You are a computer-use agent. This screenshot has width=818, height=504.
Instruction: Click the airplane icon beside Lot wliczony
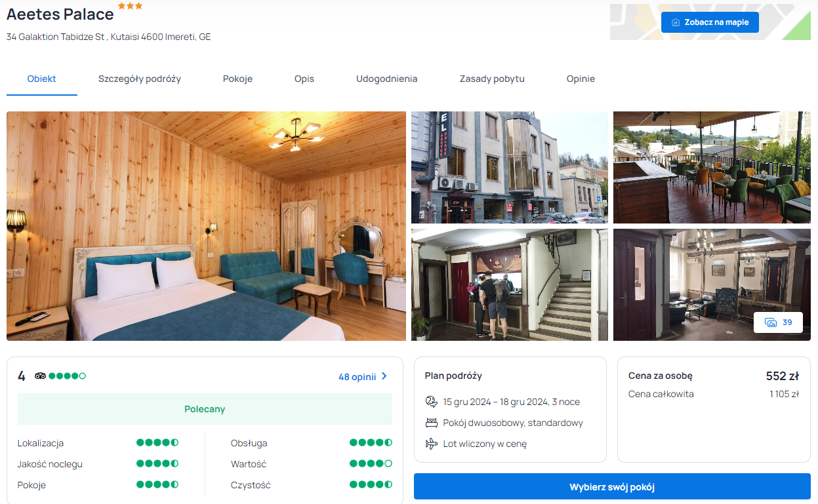click(x=431, y=444)
